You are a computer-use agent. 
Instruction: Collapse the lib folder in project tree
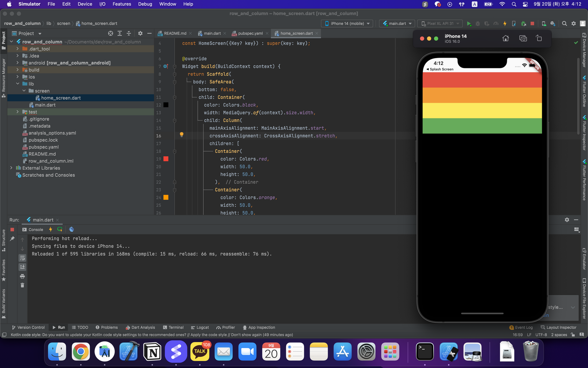(x=18, y=84)
